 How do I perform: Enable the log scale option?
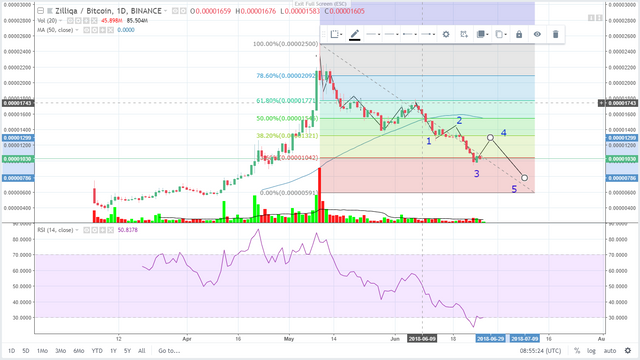(x=591, y=351)
